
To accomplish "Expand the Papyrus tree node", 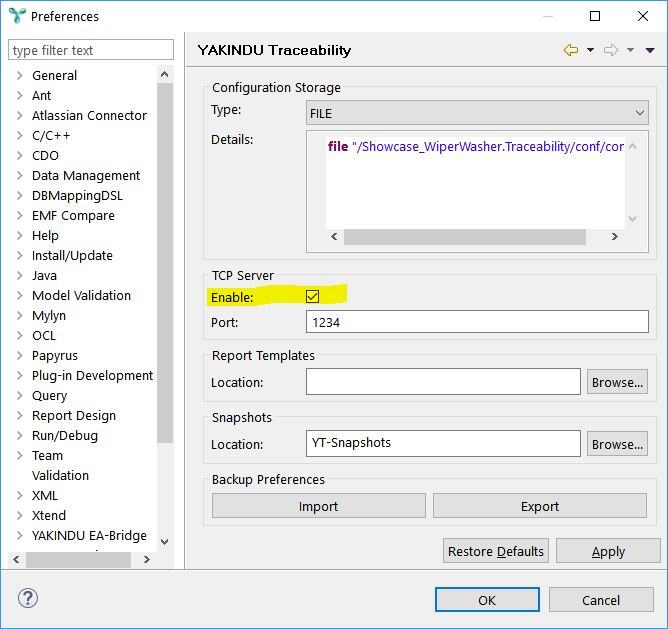I will point(20,355).
